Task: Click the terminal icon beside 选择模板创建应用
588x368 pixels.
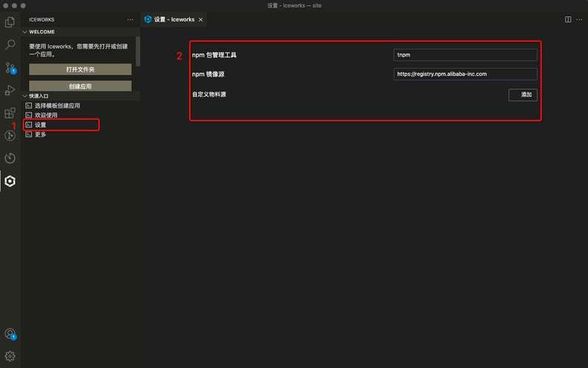Action: [28, 106]
